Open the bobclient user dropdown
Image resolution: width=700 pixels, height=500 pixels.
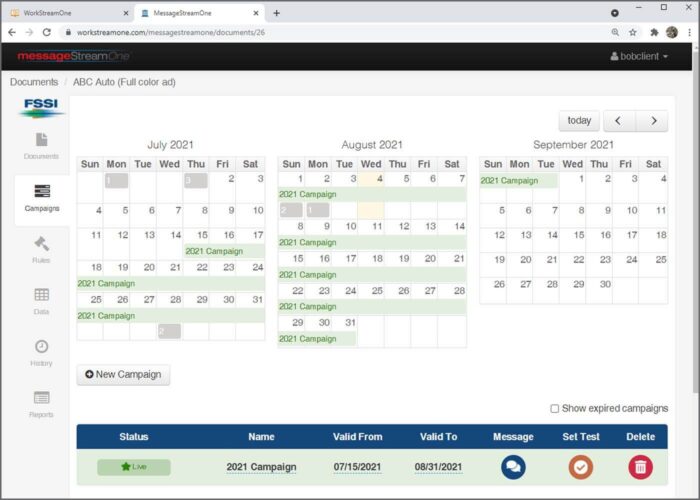point(639,56)
